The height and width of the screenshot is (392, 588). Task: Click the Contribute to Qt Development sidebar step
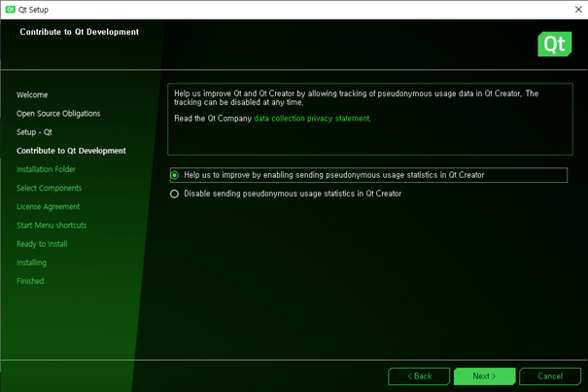71,151
